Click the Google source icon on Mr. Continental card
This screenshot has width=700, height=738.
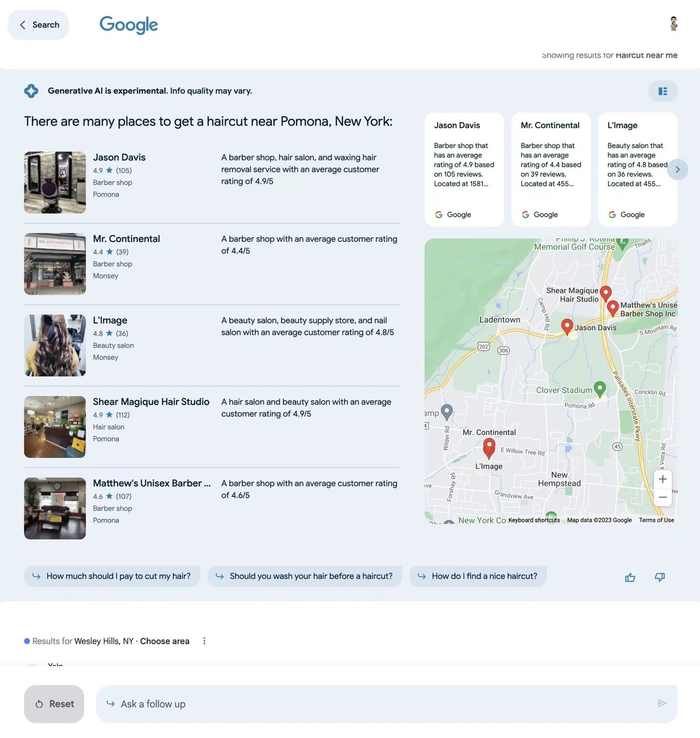[525, 214]
